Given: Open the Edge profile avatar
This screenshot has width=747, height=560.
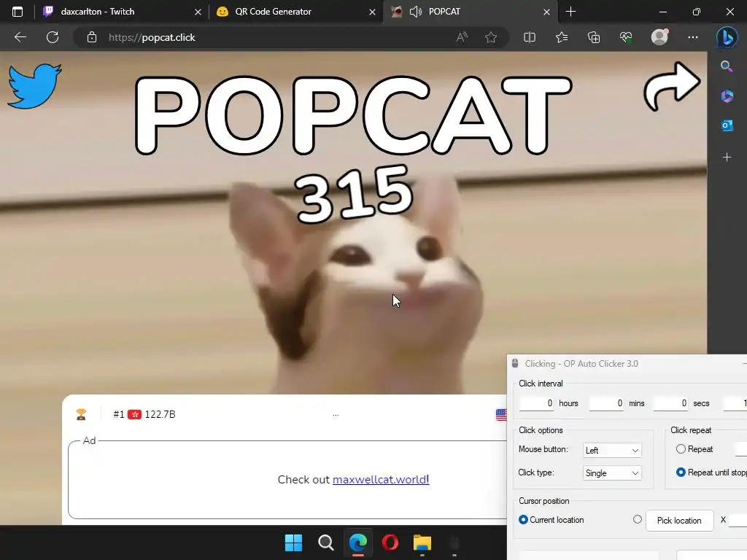Looking at the screenshot, I should point(659,37).
